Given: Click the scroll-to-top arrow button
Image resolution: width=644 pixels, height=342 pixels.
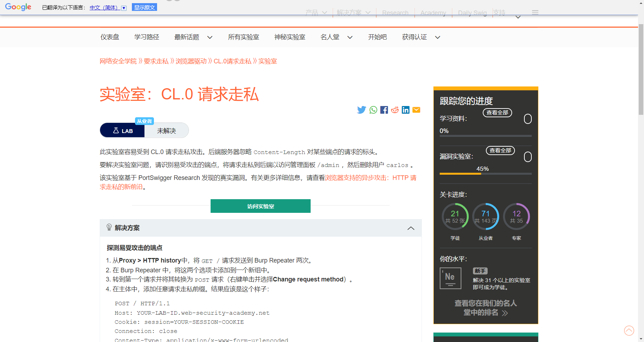Looking at the screenshot, I should click(x=629, y=330).
